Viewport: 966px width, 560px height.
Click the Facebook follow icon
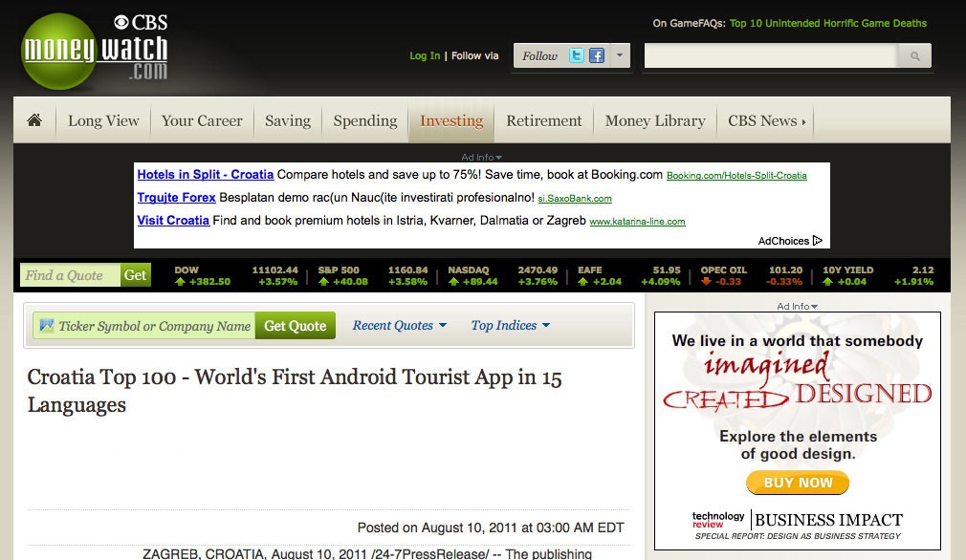pyautogui.click(x=597, y=55)
